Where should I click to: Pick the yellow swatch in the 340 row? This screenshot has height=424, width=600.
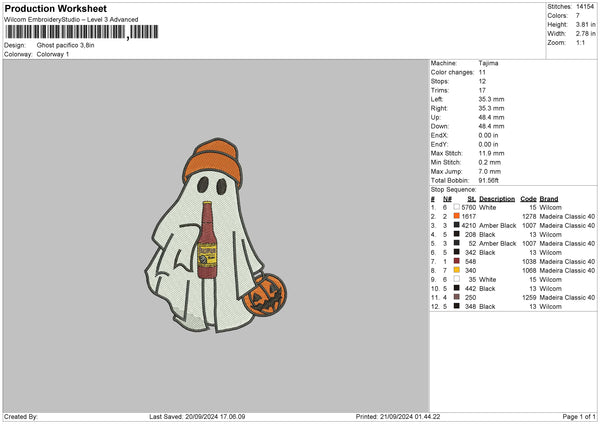457,270
